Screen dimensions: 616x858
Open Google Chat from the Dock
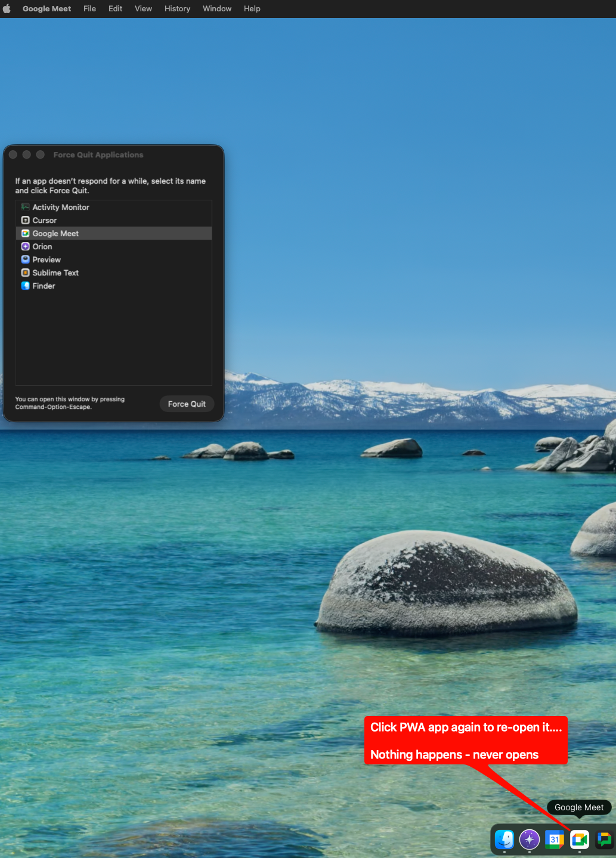point(604,839)
